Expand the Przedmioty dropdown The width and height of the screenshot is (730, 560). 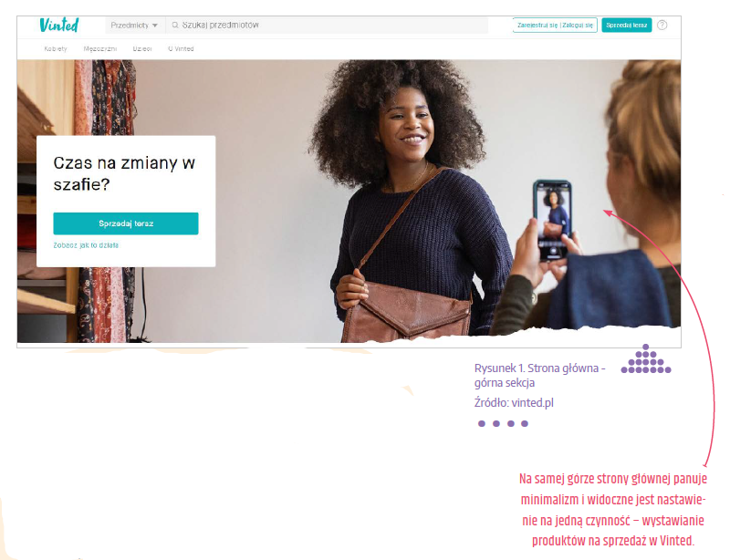click(x=134, y=26)
